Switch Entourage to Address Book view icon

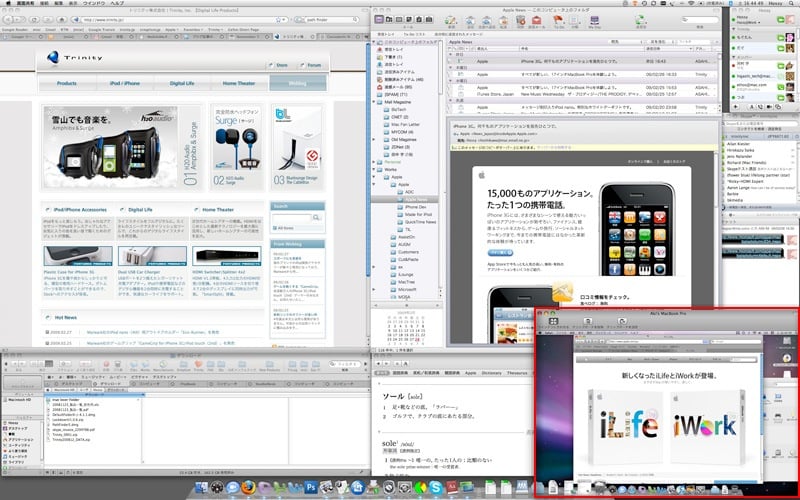[x=389, y=19]
